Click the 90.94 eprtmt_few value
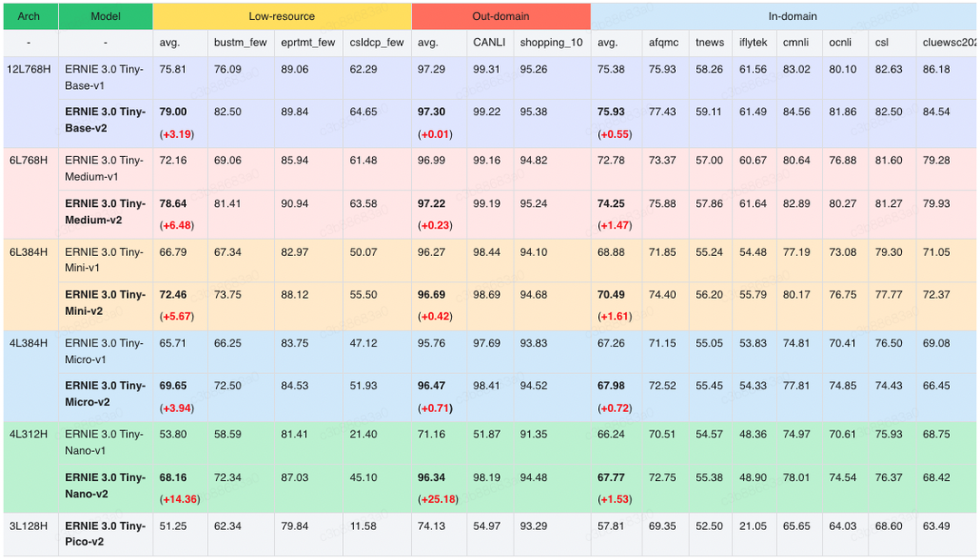 click(x=294, y=203)
